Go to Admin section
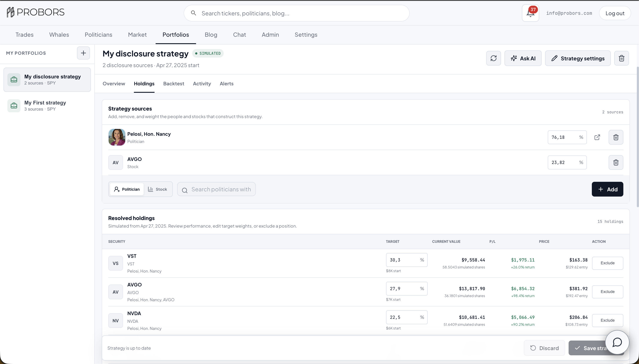The image size is (639, 364). pos(270,35)
